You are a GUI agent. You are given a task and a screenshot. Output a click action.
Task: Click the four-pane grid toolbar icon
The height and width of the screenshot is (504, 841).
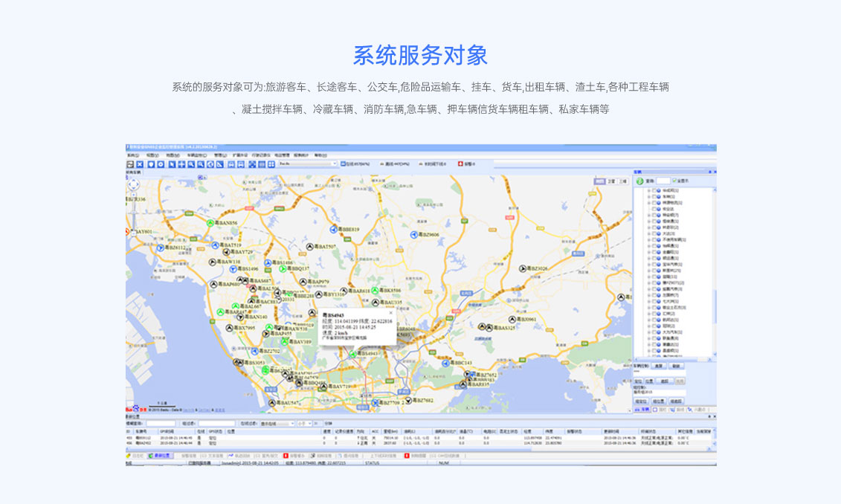pos(271,164)
